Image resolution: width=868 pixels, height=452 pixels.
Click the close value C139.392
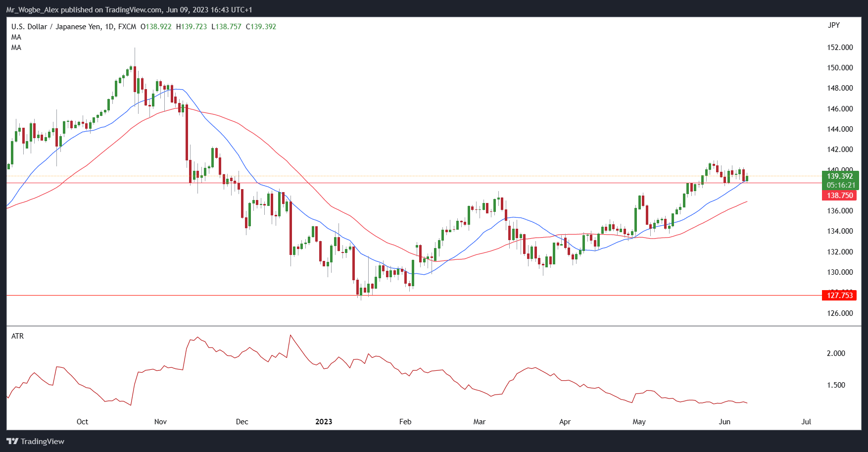tap(261, 27)
